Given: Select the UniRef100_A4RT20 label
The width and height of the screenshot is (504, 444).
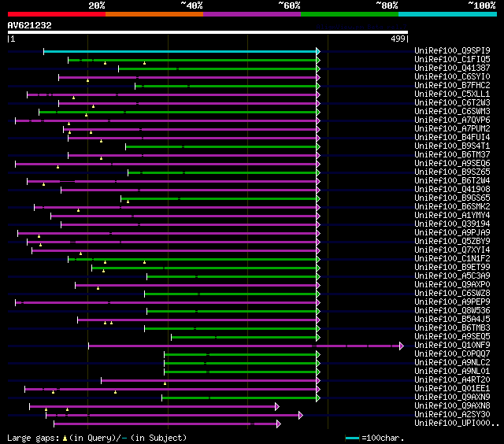Looking at the screenshot, I should pos(452,380).
